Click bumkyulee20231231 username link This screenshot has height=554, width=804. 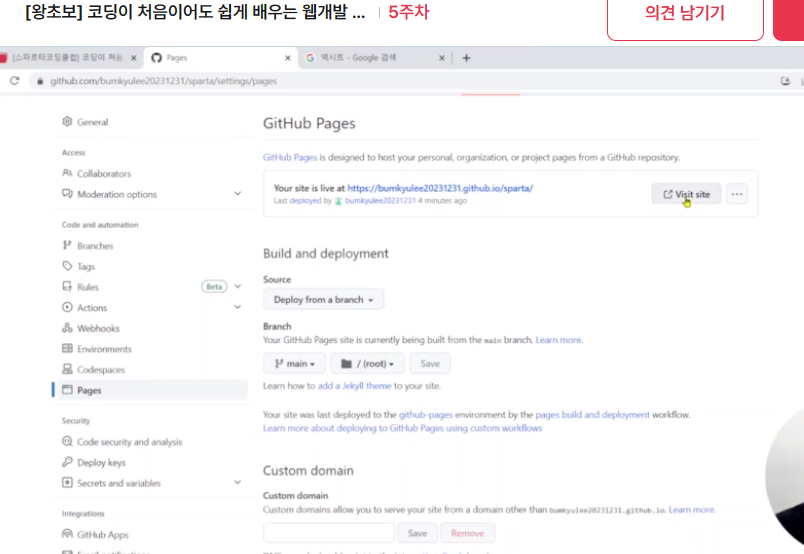[380, 201]
